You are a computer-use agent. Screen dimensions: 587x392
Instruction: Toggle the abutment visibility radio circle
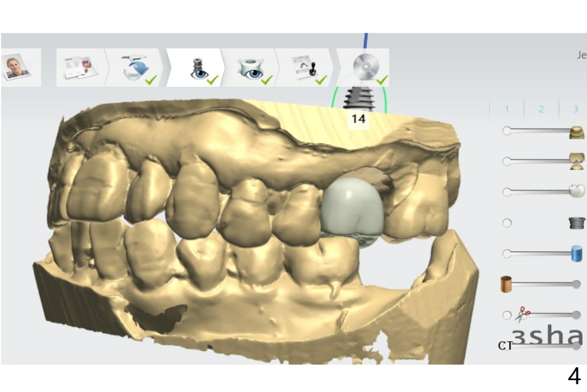(x=507, y=223)
